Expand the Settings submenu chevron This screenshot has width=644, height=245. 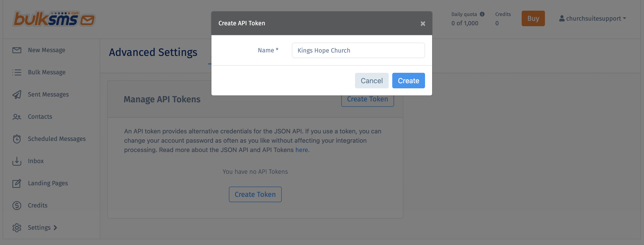pyautogui.click(x=55, y=227)
